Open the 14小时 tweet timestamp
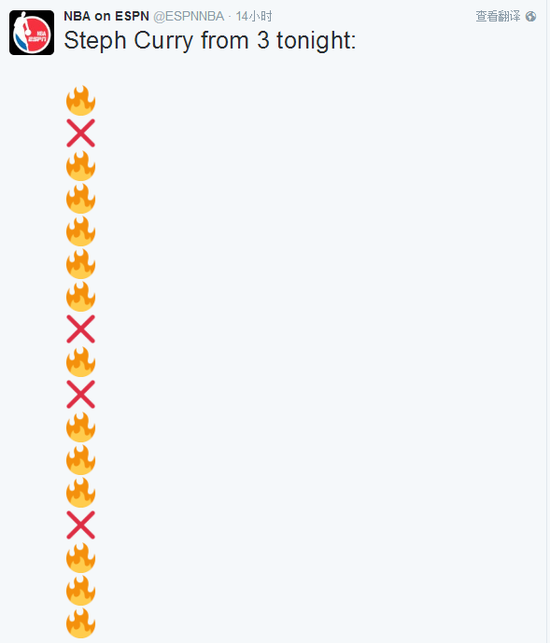The height and width of the screenshot is (643, 550). pos(254,16)
